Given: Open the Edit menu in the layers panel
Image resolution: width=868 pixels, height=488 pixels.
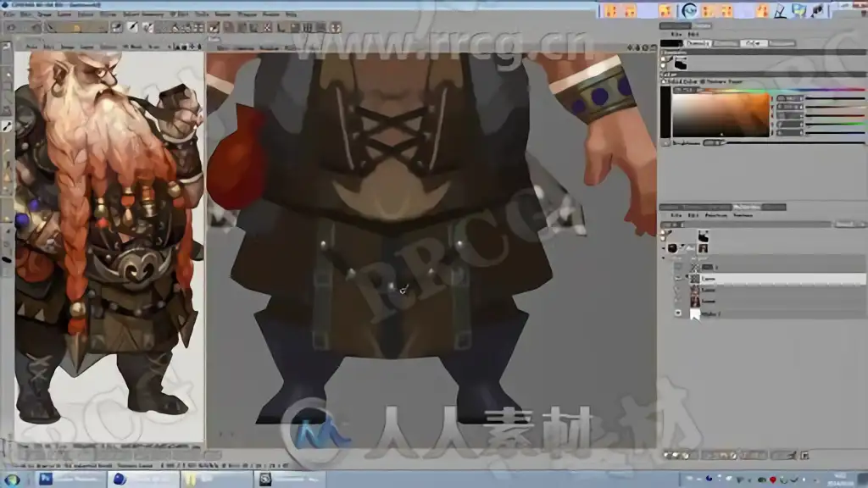Looking at the screenshot, I should [693, 215].
